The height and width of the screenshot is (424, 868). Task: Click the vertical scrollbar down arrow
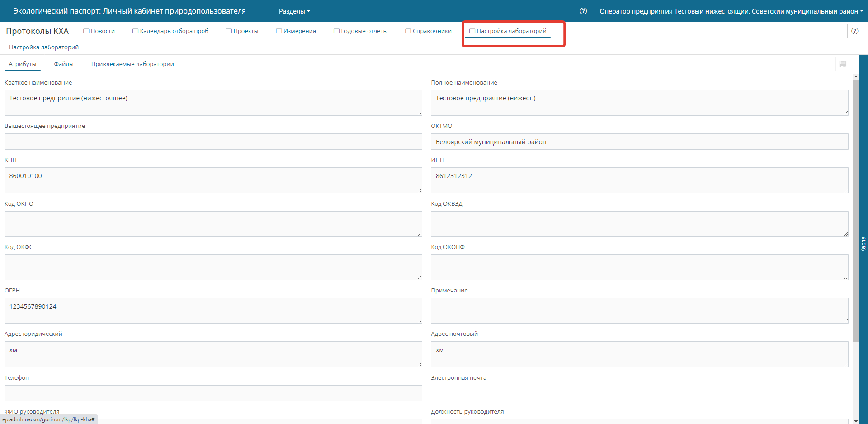coord(855,421)
